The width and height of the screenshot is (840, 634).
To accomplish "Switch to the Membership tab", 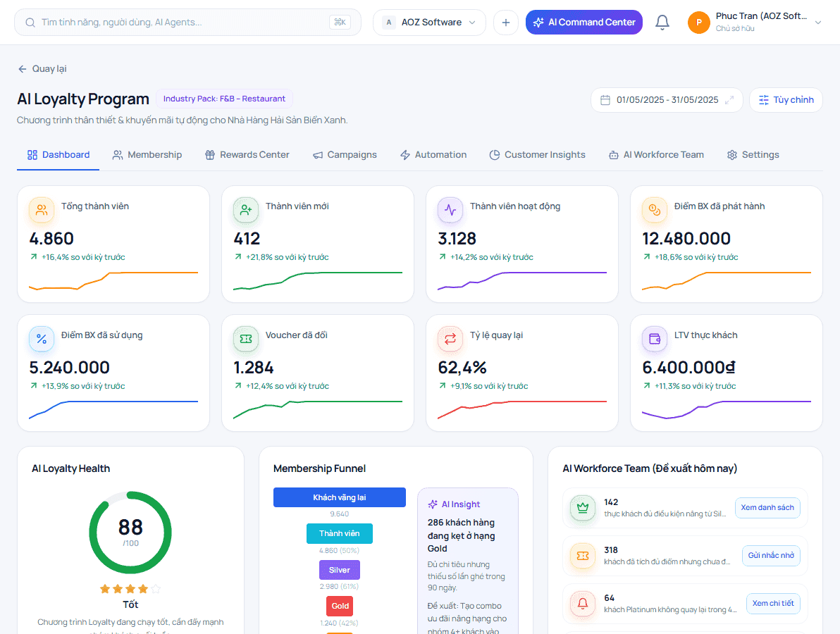I will pyautogui.click(x=147, y=155).
